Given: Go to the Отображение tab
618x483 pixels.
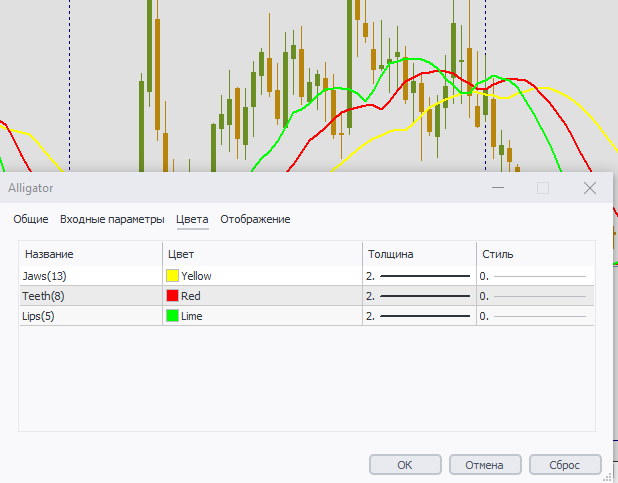Looking at the screenshot, I should point(255,219).
